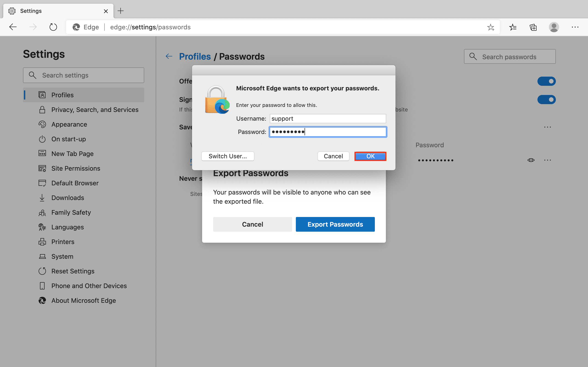Screen dimensions: 588x367
Task: Open Edge Settings and more menu
Action: coord(575,27)
